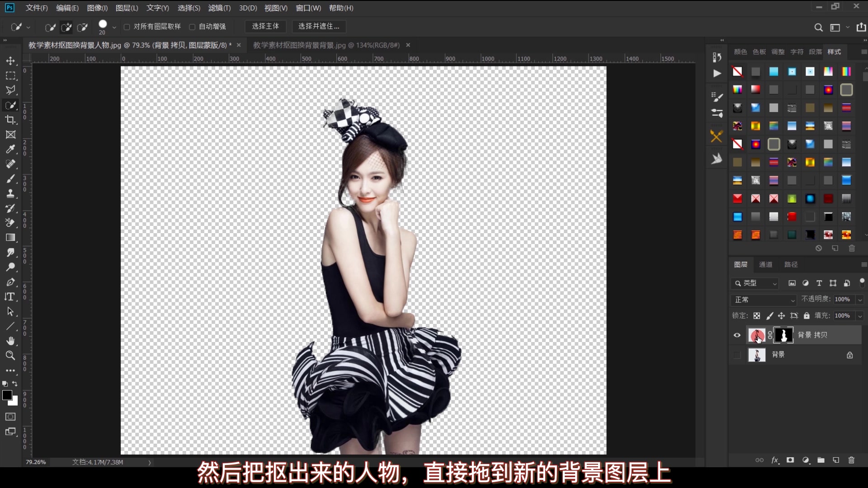Select the Eyedropper tool
868x488 pixels.
pyautogui.click(x=10, y=149)
